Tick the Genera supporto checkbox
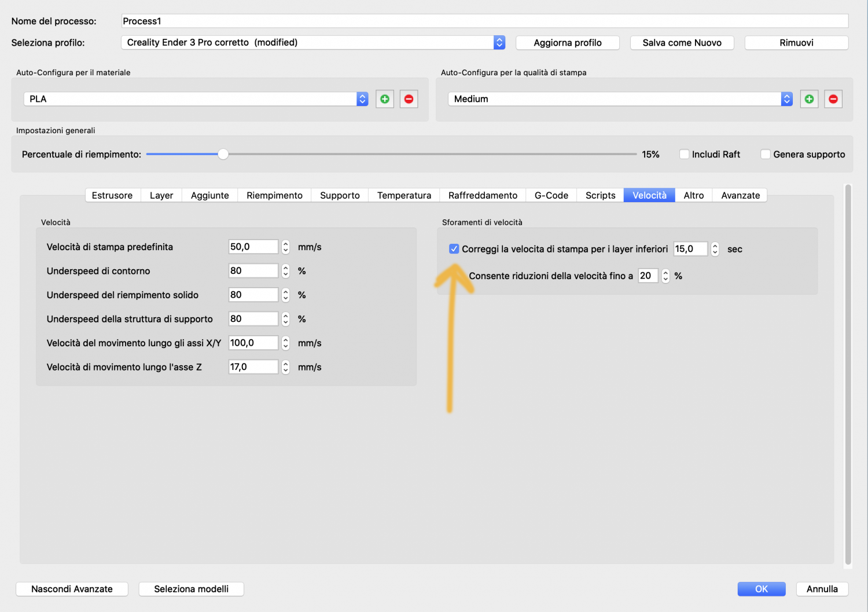The height and width of the screenshot is (612, 868). coord(765,155)
